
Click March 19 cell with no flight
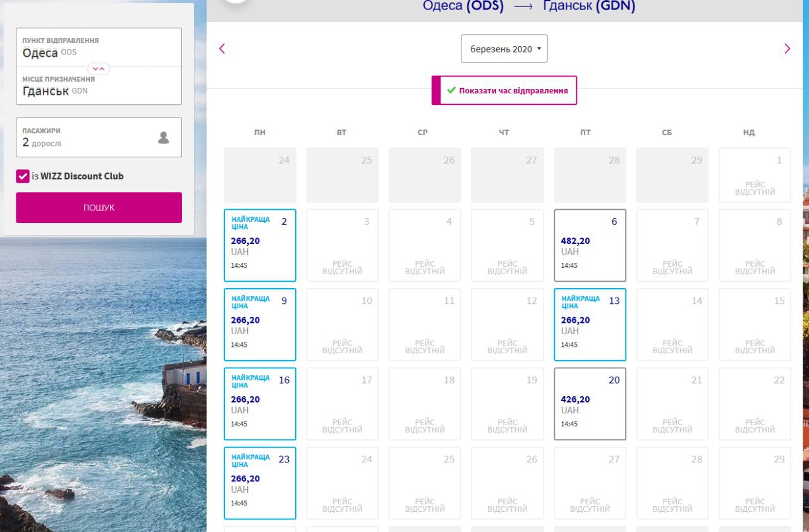508,404
